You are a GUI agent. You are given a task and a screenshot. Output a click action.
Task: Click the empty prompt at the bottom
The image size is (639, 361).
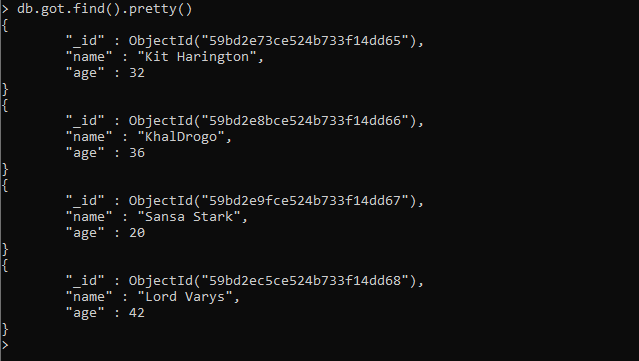[5, 345]
